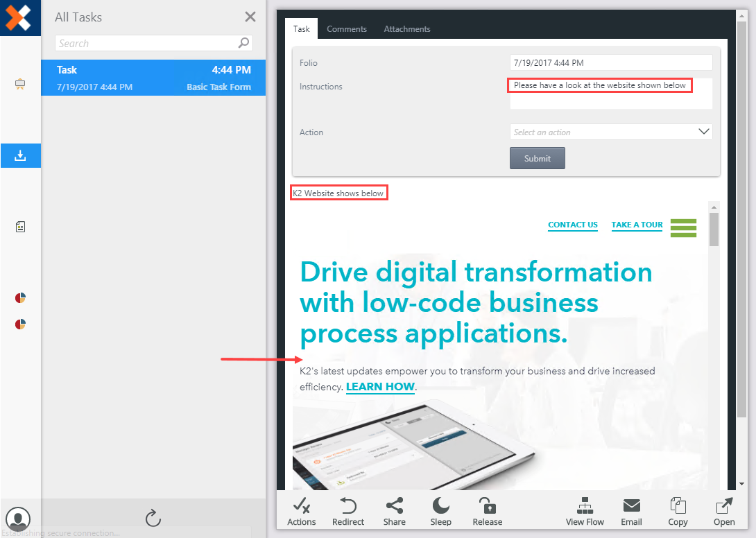756x538 pixels.
Task: Open the Select an action dropdown
Action: tap(610, 132)
